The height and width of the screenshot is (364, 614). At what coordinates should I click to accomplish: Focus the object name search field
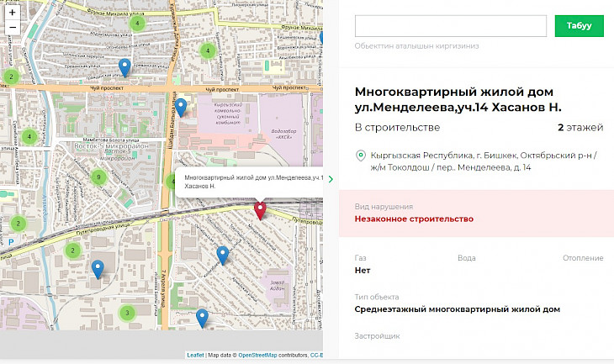point(451,26)
